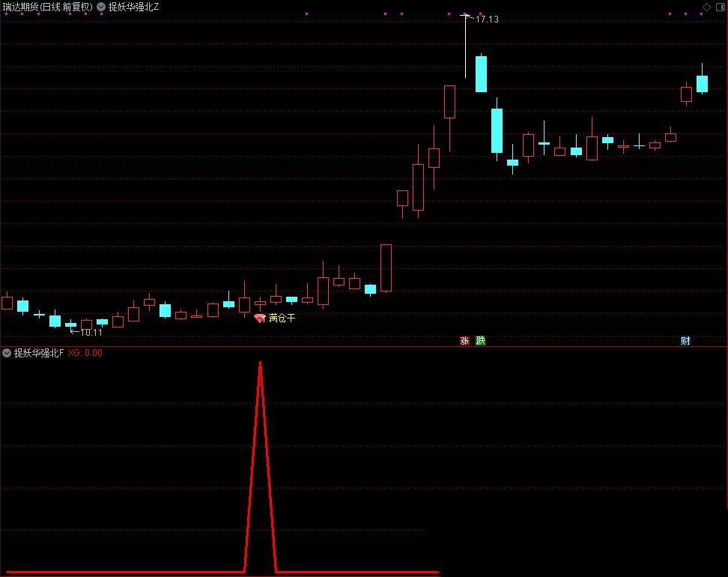728x577 pixels.
Task: Click the red 涨 marker icon
Action: coord(464,341)
